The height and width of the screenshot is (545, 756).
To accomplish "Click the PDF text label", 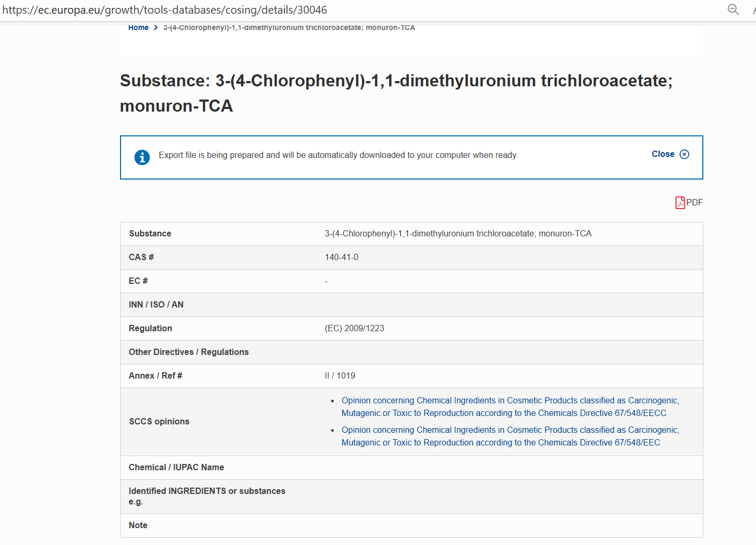I will click(694, 203).
